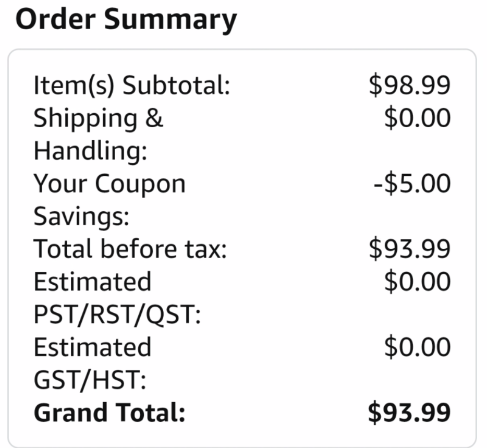Select the -$5.00 coupon discount value
487x448 pixels.
(412, 184)
